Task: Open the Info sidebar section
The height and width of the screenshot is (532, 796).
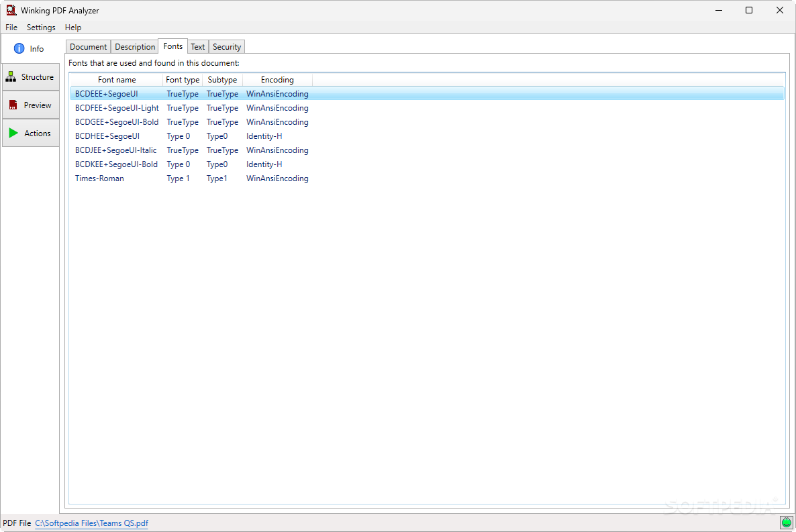Action: pyautogui.click(x=30, y=49)
